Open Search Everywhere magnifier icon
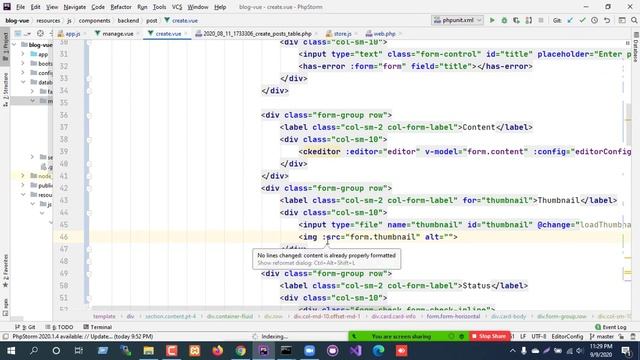This screenshot has width=640, height=360. [634, 20]
